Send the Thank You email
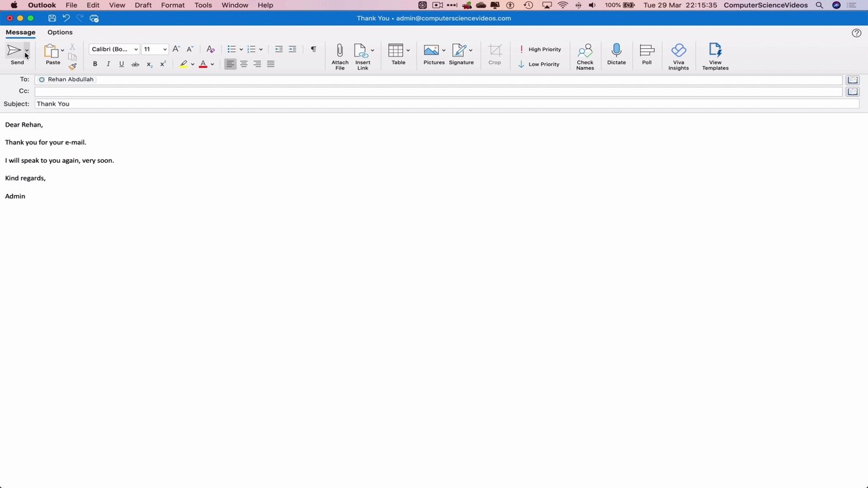 pos(15,54)
